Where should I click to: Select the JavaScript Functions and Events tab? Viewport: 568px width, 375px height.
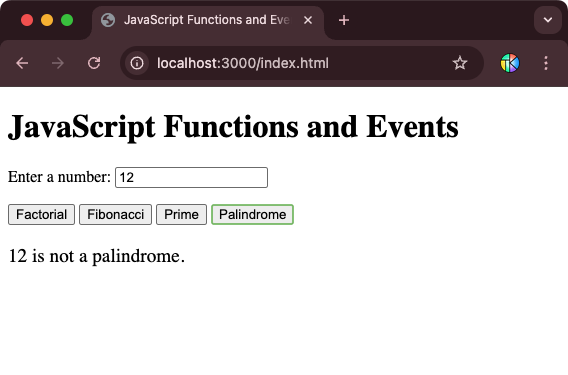208,20
